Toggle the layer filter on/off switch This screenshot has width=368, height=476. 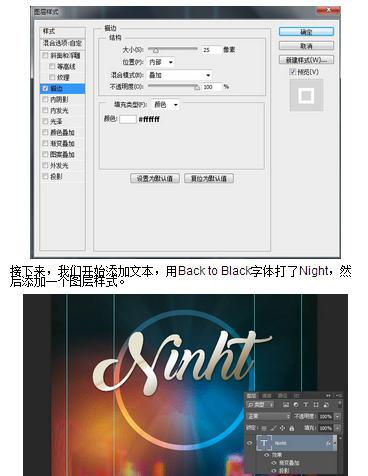pos(339,405)
